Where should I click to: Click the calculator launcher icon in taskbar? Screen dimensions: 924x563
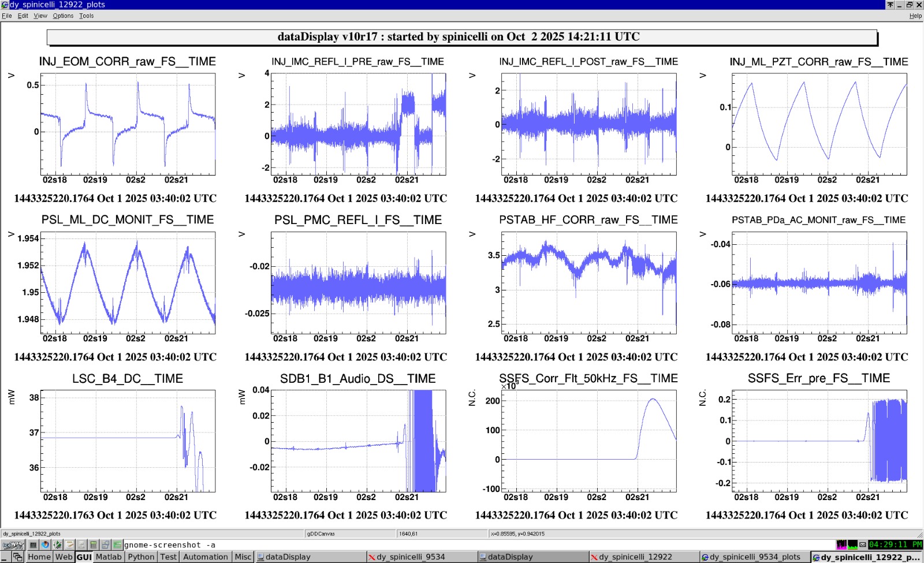pyautogui.click(x=93, y=545)
